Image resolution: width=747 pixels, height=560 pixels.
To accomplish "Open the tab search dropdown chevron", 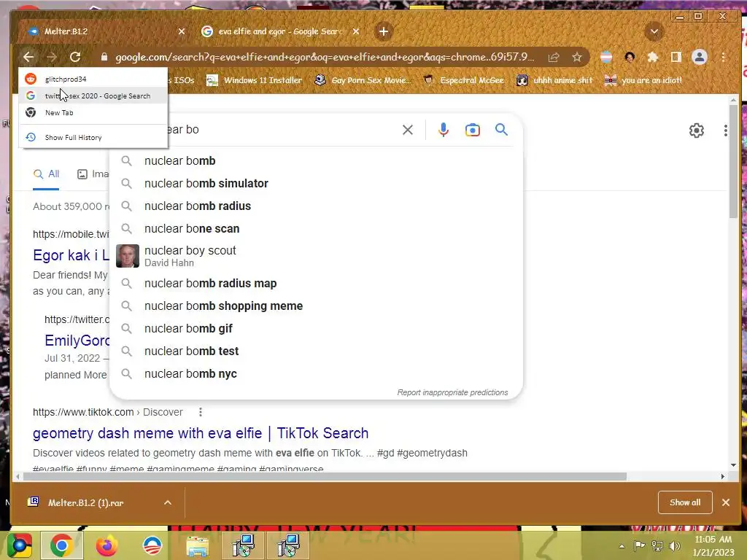I will click(x=654, y=31).
